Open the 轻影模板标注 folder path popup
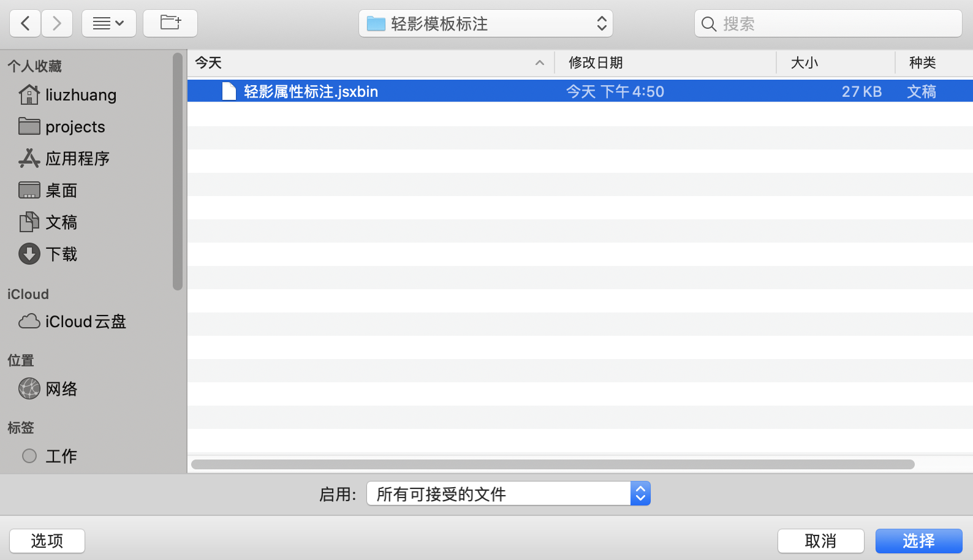The height and width of the screenshot is (560, 973). coord(486,23)
